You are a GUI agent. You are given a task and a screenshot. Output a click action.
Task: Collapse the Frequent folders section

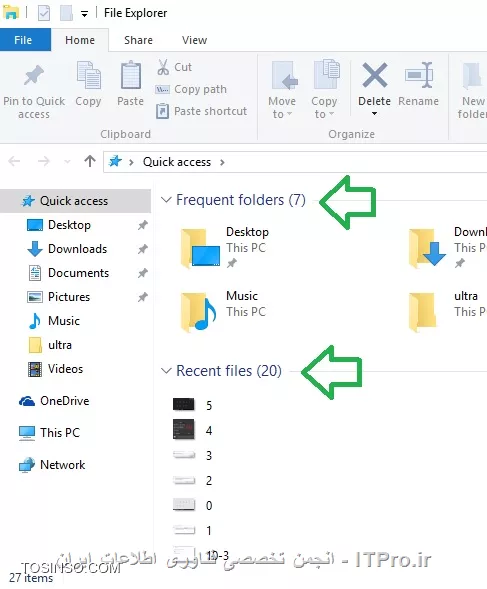coord(166,200)
